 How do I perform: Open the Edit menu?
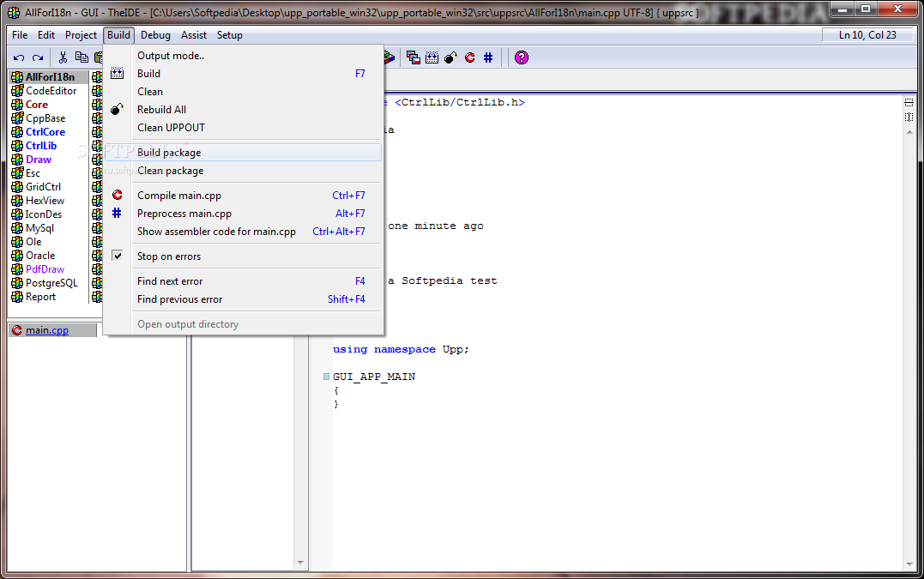point(46,35)
